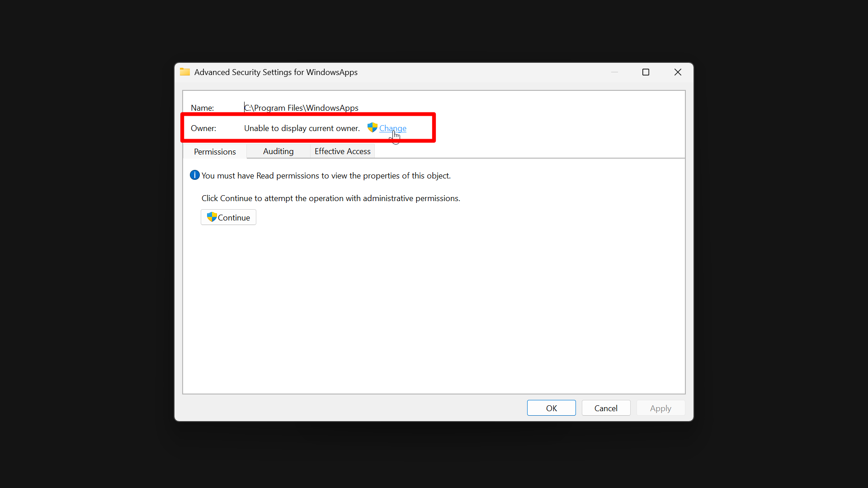Screen dimensions: 868x488
Task: Open the Effective Access tab
Action: 342,151
